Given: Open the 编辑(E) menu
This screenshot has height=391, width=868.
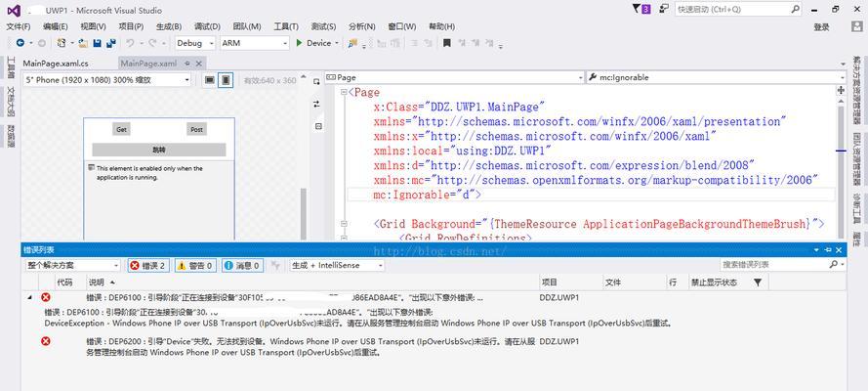Looking at the screenshot, I should (56, 26).
